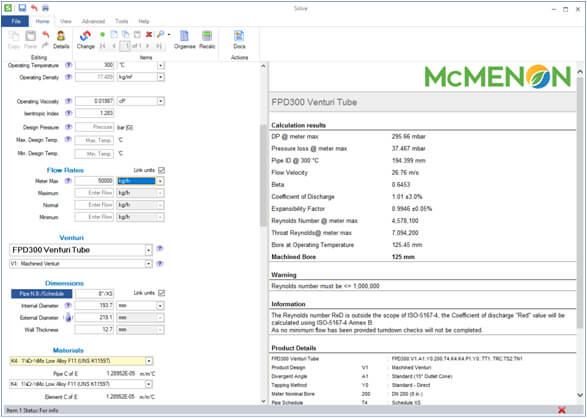This screenshot has width=587, height=418.
Task: Open Meter Max kg/h unit dropdown
Action: point(160,181)
